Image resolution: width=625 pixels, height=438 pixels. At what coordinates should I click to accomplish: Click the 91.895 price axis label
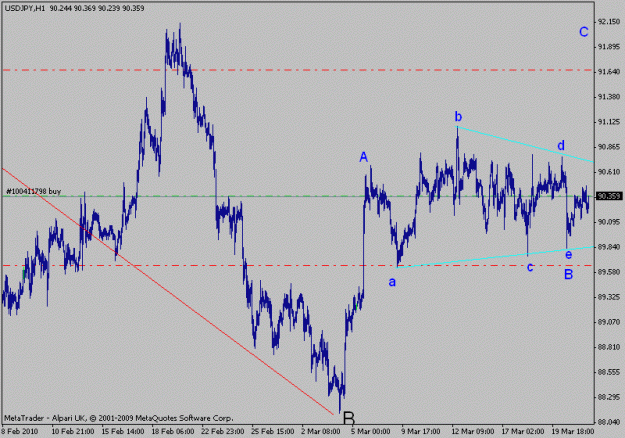[609, 47]
